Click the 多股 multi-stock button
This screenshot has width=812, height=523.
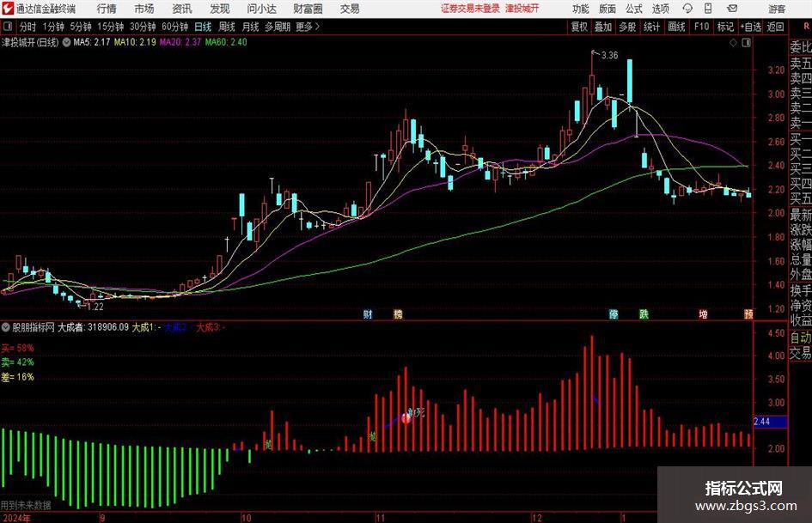coord(627,27)
